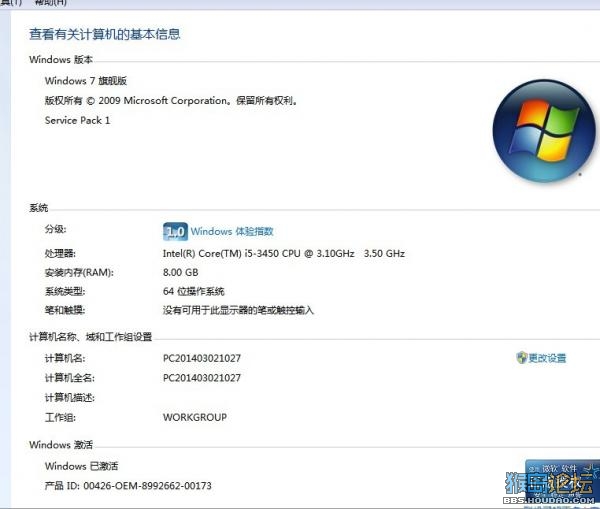Screen dimensions: 600x509
Task: Click the 1.0 rating score badge
Action: click(x=175, y=232)
